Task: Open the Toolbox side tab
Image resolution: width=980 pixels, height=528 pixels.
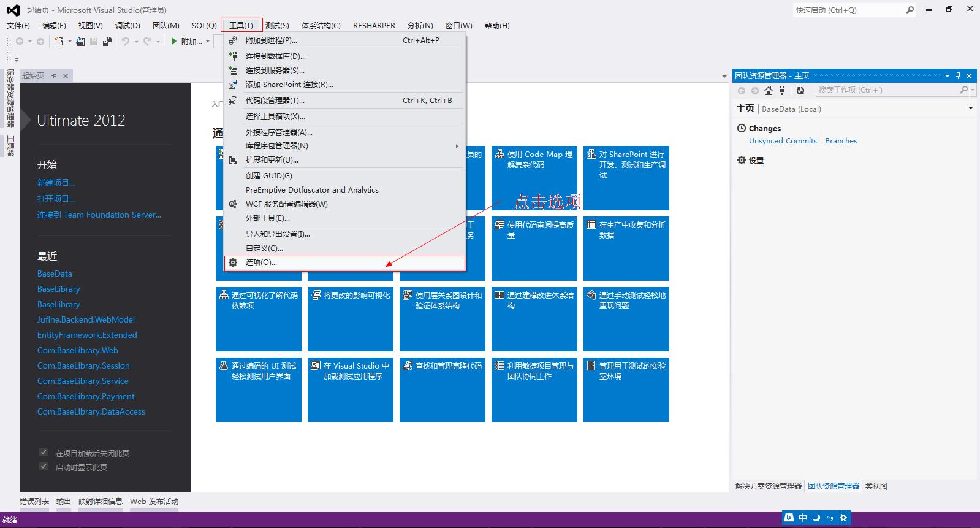Action: (x=10, y=146)
